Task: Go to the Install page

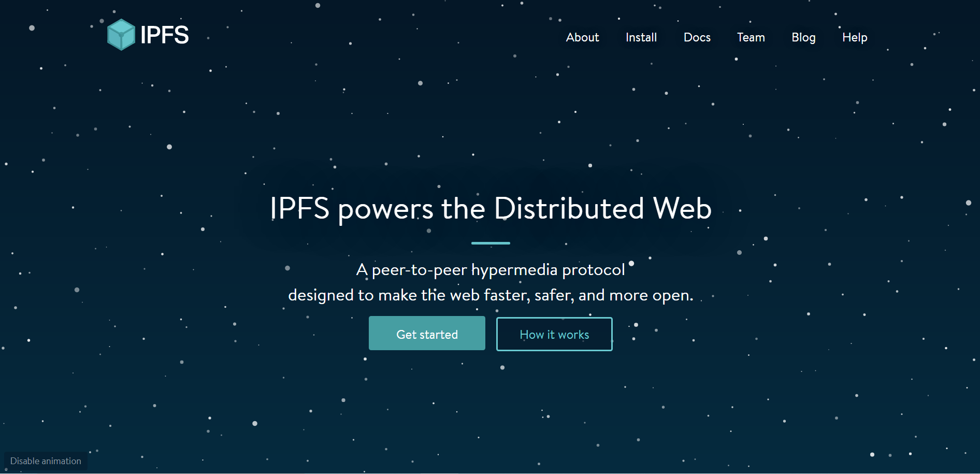Action: [641, 37]
